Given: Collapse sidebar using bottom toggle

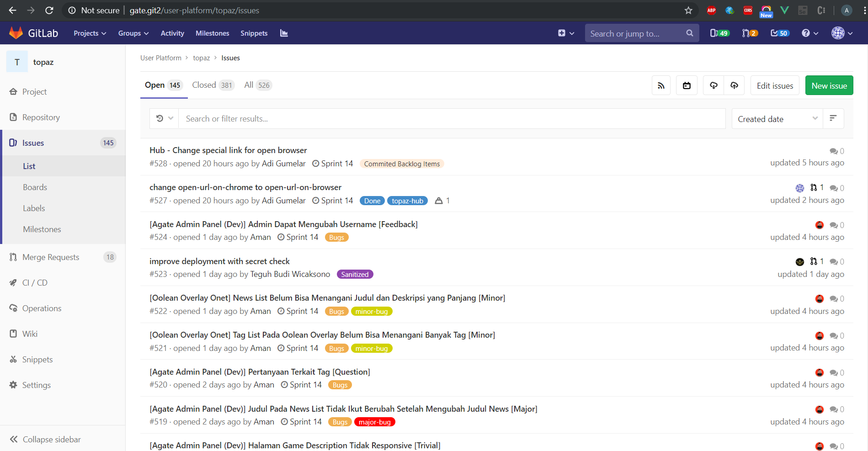Looking at the screenshot, I should pos(45,439).
